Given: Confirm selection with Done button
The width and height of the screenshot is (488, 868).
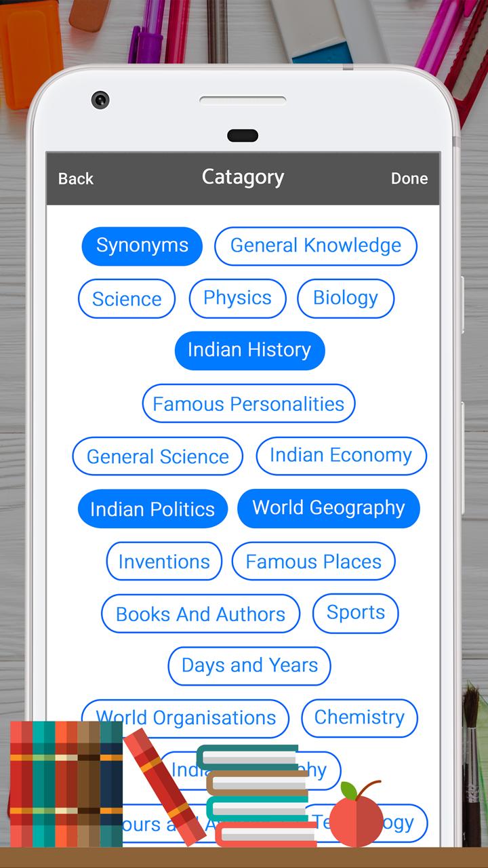Looking at the screenshot, I should point(409,179).
